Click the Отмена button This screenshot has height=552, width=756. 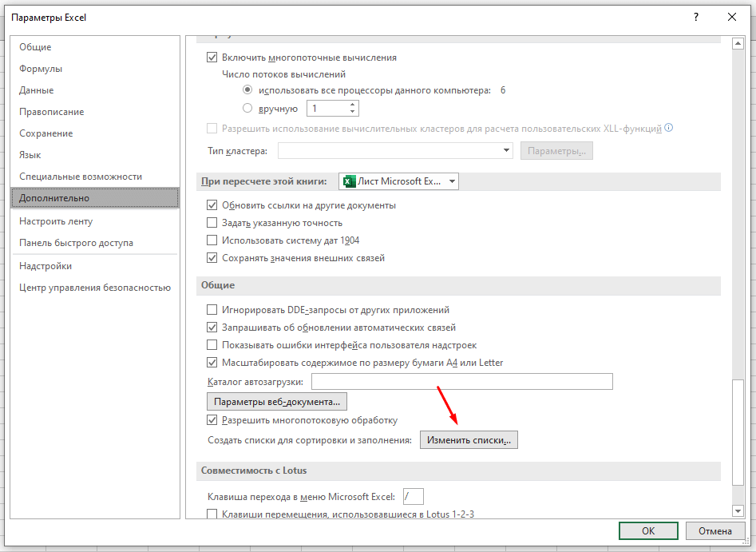pos(715,530)
